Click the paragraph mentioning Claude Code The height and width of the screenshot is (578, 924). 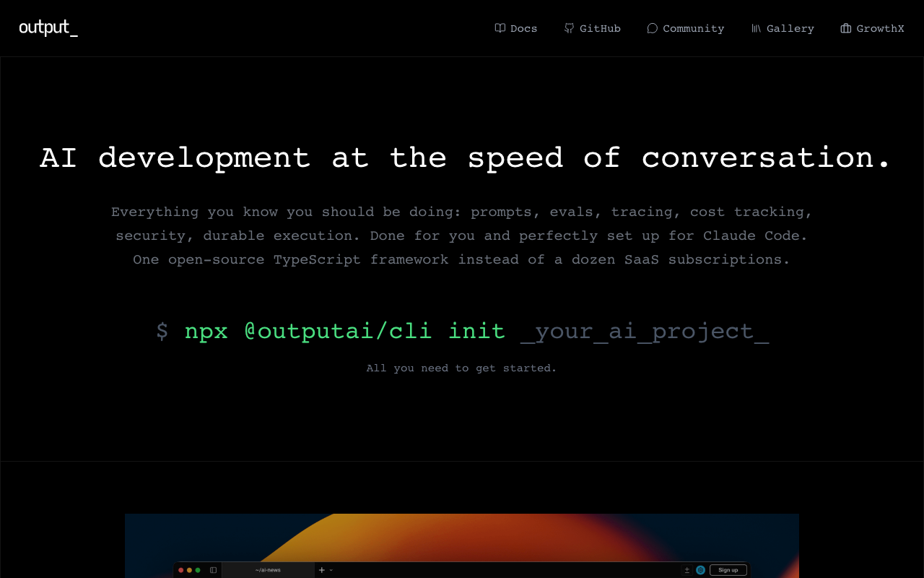pos(461,236)
